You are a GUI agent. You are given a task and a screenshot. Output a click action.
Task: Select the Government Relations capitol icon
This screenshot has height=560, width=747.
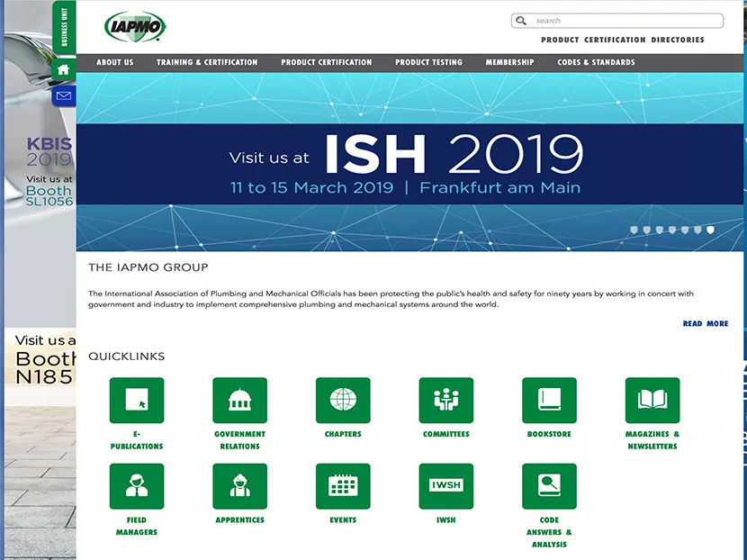tap(238, 399)
